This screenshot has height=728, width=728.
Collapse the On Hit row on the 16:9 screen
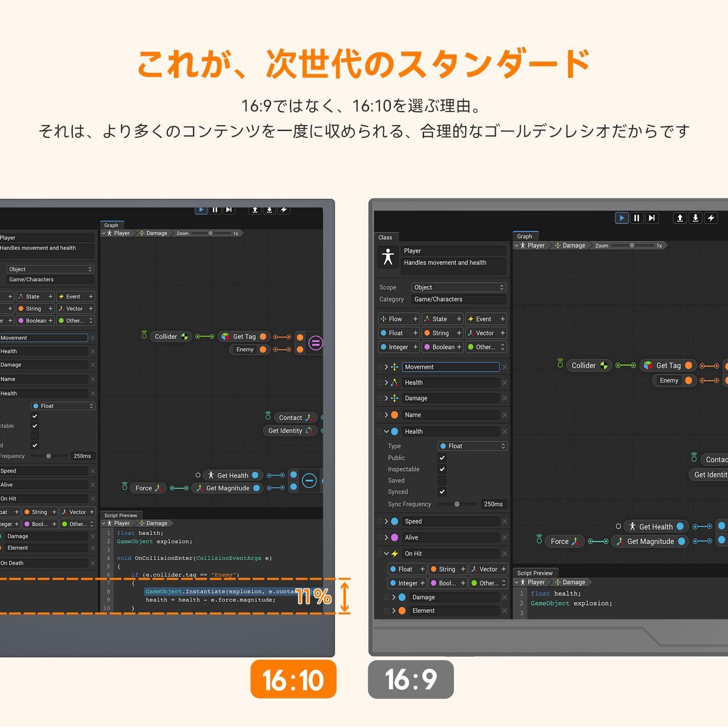[x=386, y=554]
